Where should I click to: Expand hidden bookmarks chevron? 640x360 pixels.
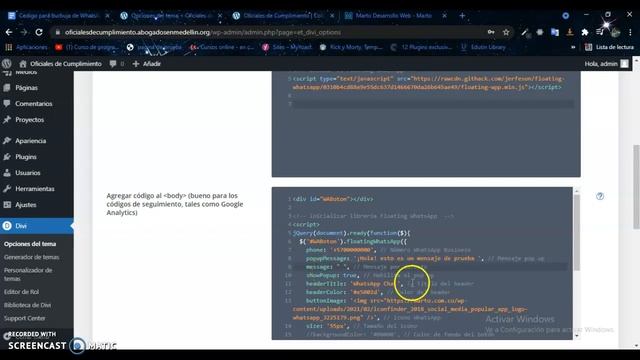click(x=573, y=47)
